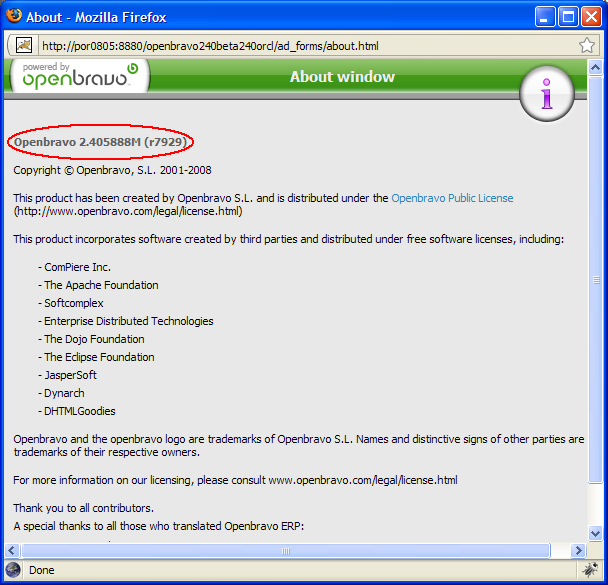This screenshot has height=585, width=608.
Task: Click the horizontal scrollbar thumb
Action: click(286, 550)
